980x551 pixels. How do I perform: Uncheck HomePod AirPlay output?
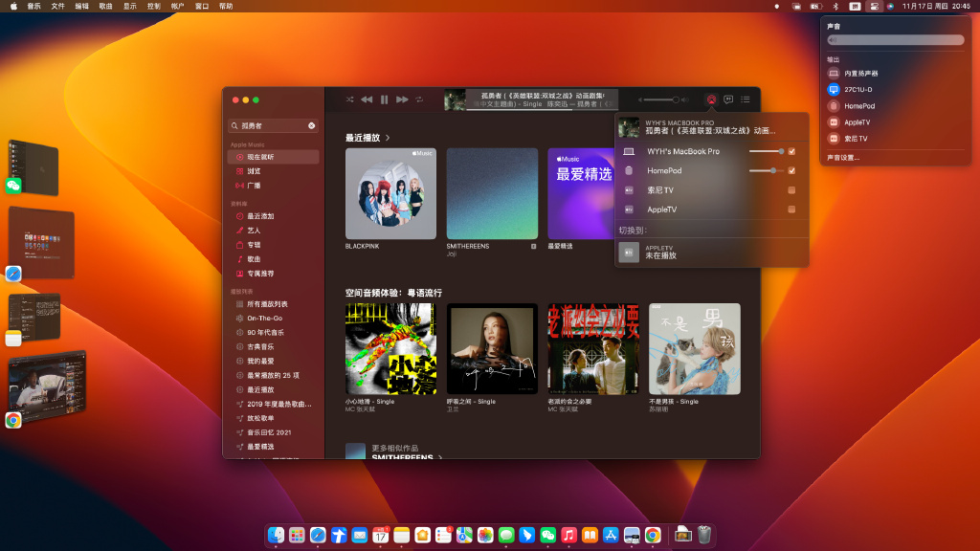coord(791,170)
